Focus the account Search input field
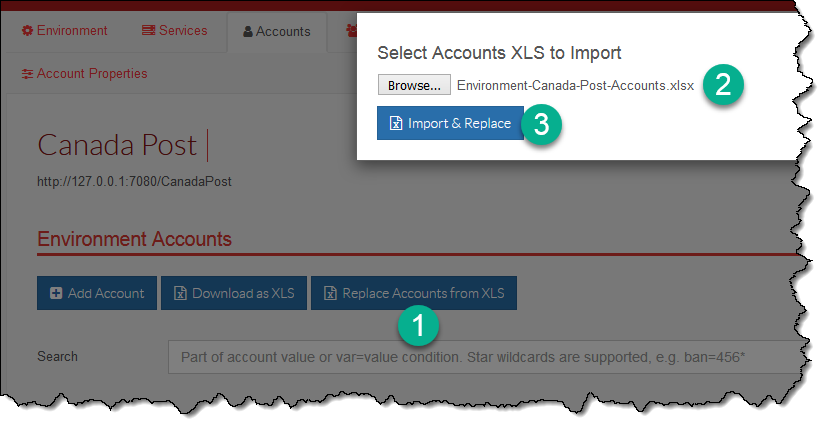The width and height of the screenshot is (830, 431). (x=483, y=357)
